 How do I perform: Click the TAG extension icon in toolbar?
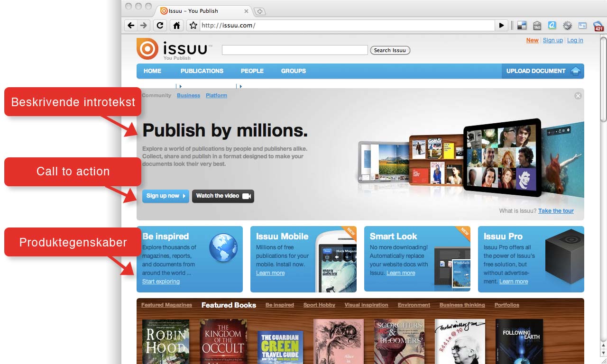(x=537, y=26)
